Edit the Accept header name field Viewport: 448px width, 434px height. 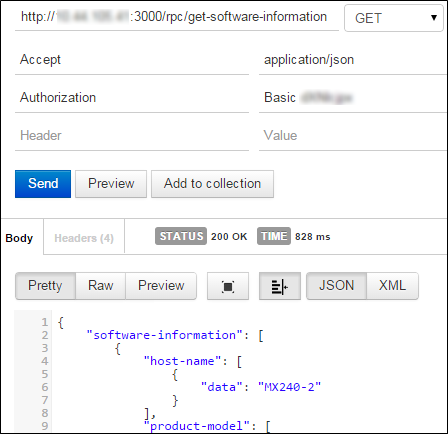click(132, 60)
